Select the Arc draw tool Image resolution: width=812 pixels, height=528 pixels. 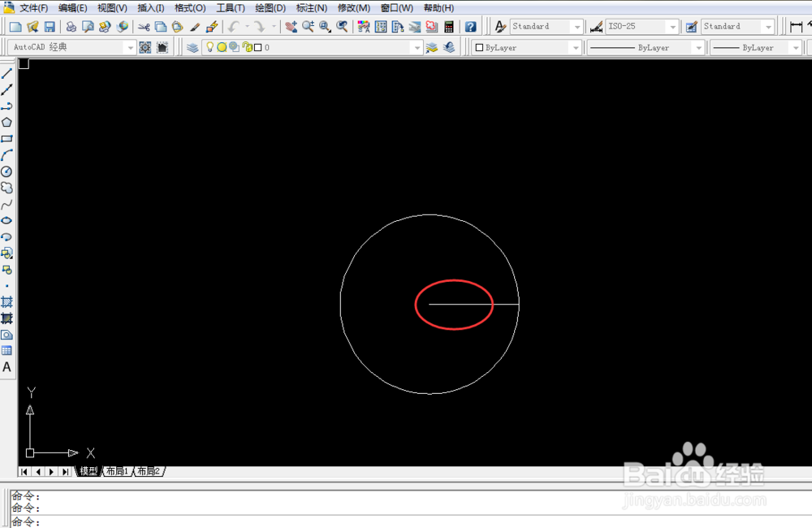tap(6, 155)
